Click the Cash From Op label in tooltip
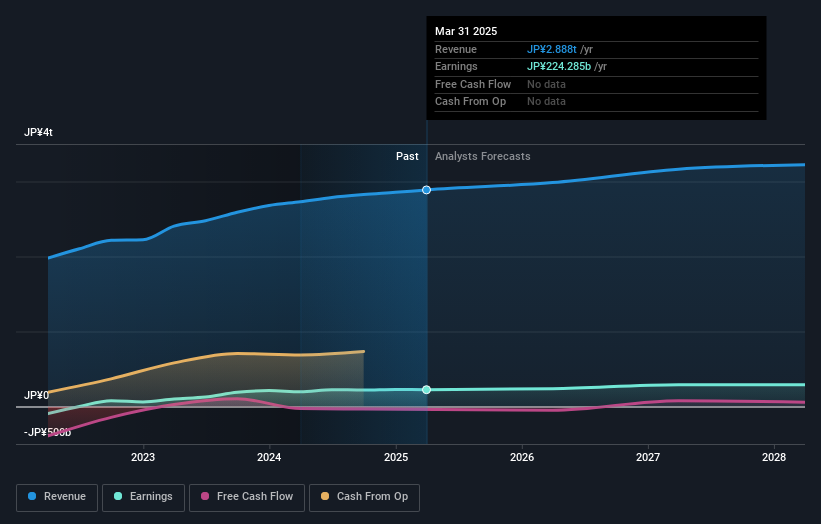Screen dimensions: 821x524 pyautogui.click(x=470, y=102)
